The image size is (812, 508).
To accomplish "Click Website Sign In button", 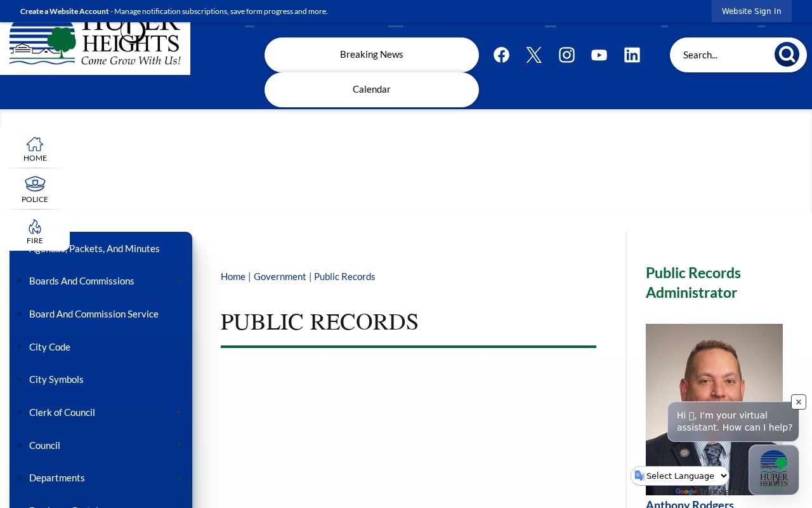I will coord(752,11).
